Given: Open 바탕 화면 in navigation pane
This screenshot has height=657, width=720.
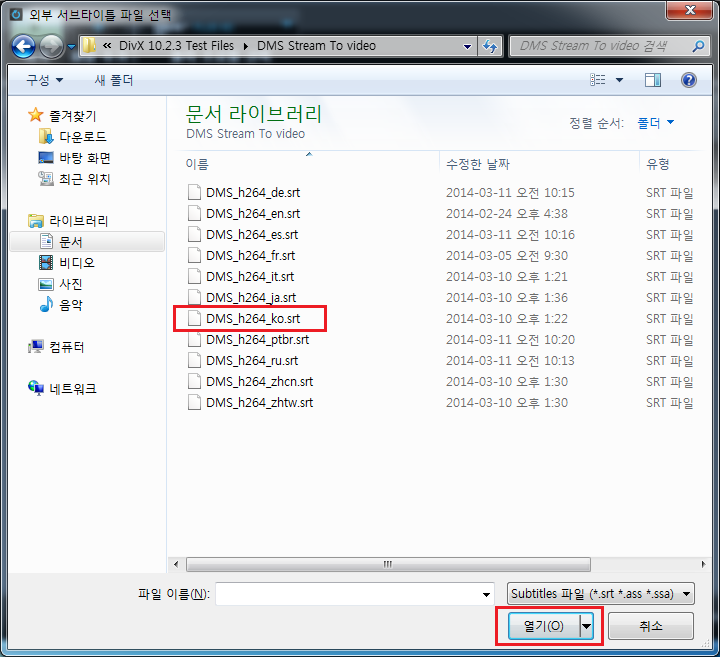Looking at the screenshot, I should tap(74, 158).
